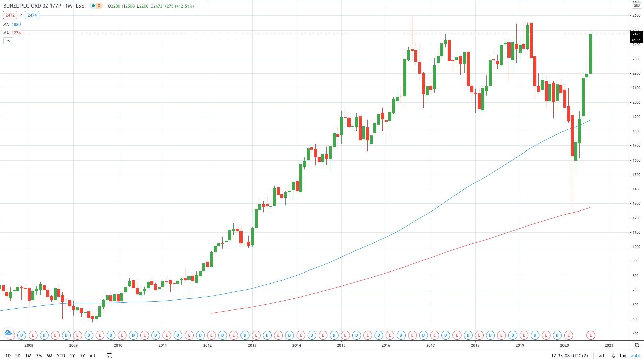Toggle adjusted data with the adj button
The height and width of the screenshot is (362, 644).
pyautogui.click(x=602, y=356)
